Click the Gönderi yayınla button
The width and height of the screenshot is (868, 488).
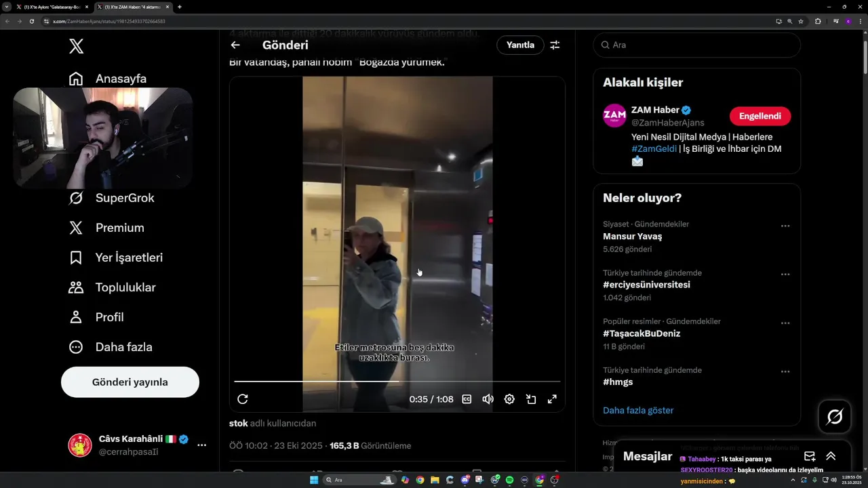tap(130, 382)
